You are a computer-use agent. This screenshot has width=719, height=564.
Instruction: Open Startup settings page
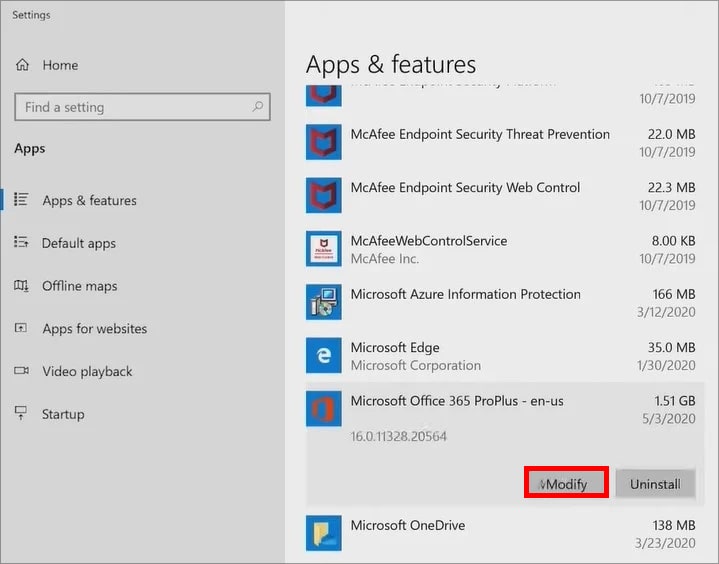click(x=63, y=414)
